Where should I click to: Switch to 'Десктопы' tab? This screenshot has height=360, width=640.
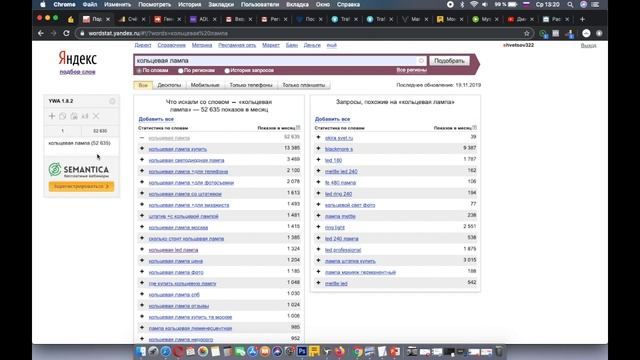169,85
